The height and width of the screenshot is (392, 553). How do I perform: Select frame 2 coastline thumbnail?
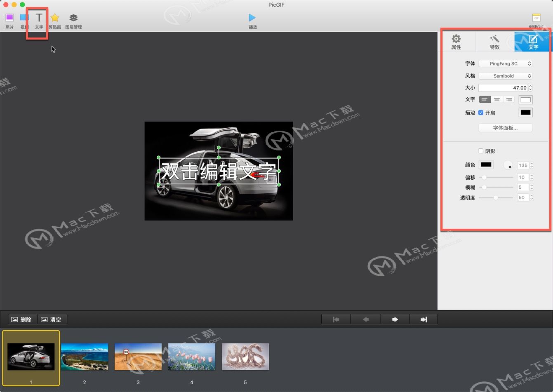[85, 357]
